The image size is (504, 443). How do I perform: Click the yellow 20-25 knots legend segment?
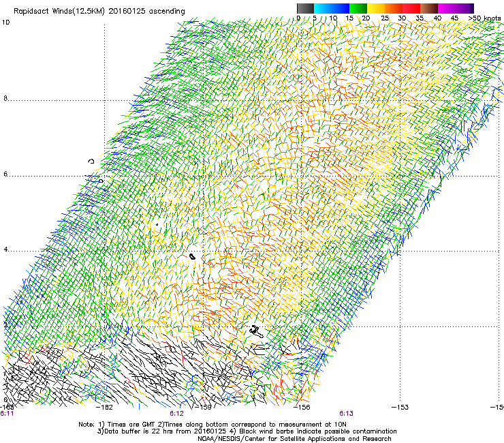click(x=376, y=8)
